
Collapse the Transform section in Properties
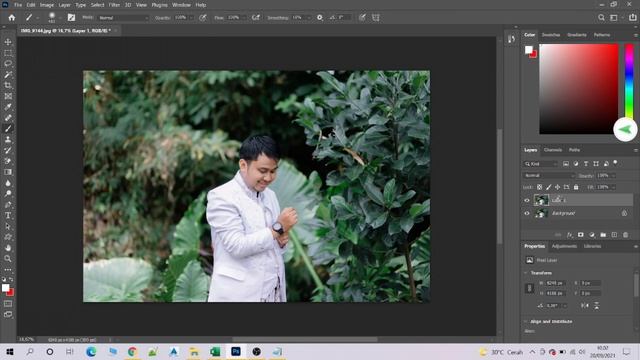(x=526, y=273)
